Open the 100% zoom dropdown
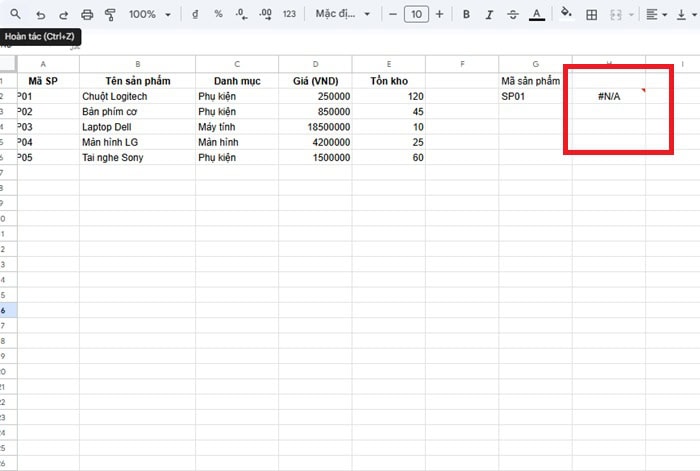 pos(150,14)
